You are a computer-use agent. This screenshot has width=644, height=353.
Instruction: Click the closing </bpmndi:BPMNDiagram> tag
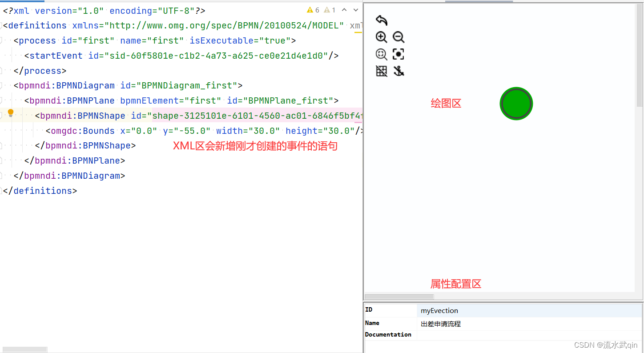point(69,176)
